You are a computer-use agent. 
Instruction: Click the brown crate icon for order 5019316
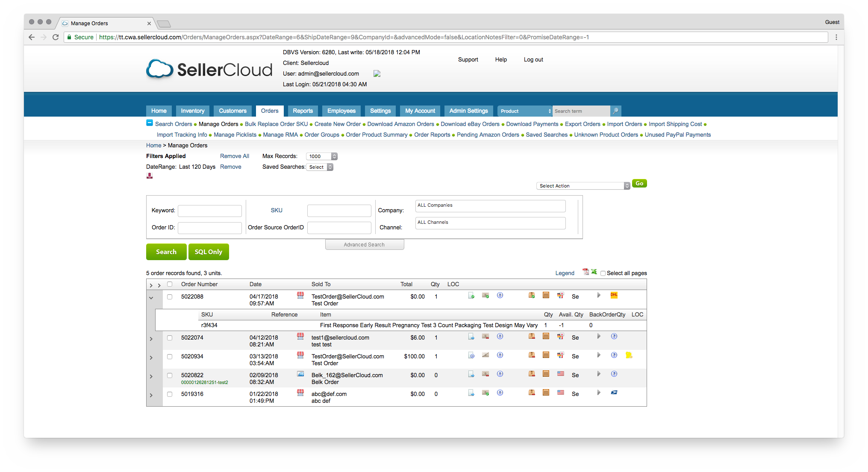pos(546,393)
